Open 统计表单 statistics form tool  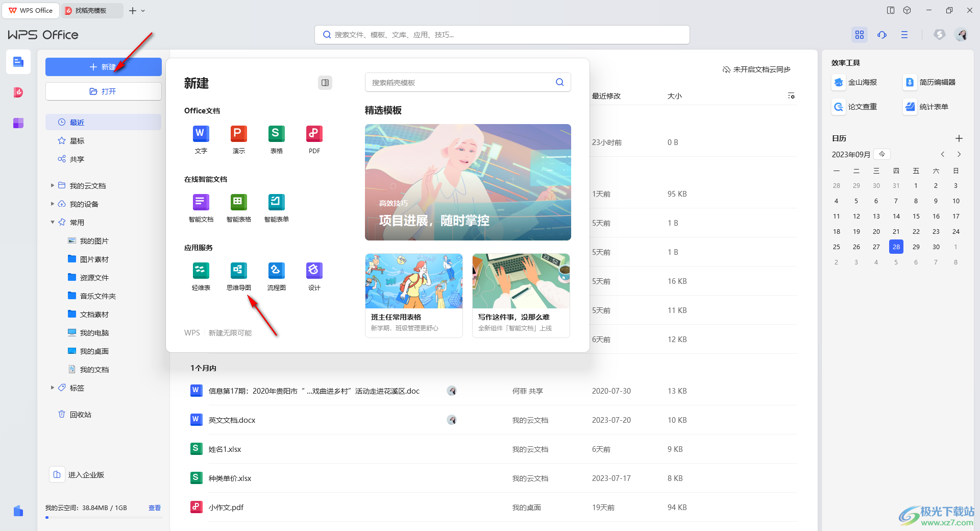click(926, 107)
